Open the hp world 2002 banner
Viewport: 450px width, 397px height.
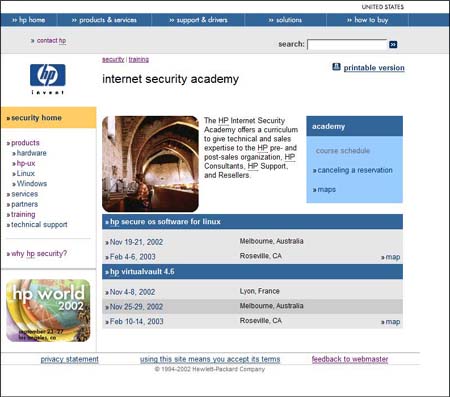(48, 310)
